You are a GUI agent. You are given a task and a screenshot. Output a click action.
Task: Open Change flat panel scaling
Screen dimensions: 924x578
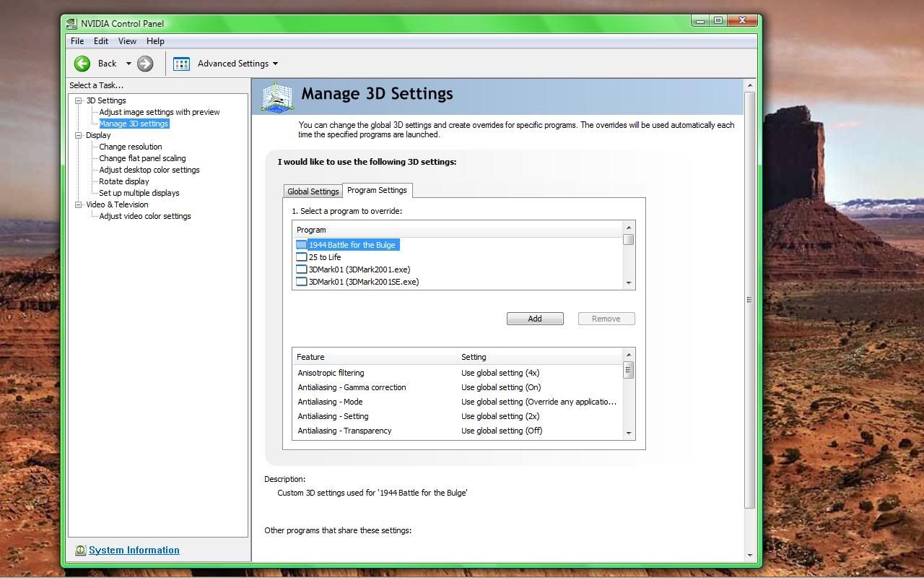142,158
